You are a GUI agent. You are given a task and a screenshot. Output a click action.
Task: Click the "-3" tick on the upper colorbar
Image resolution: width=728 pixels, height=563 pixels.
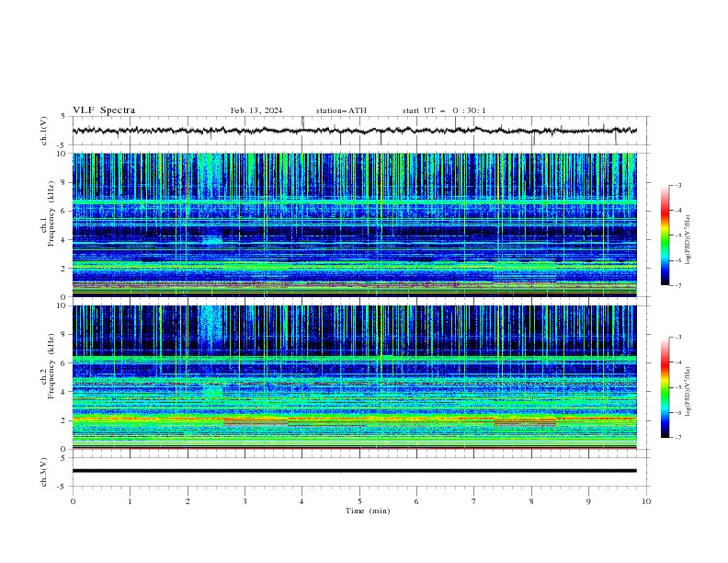(x=677, y=185)
